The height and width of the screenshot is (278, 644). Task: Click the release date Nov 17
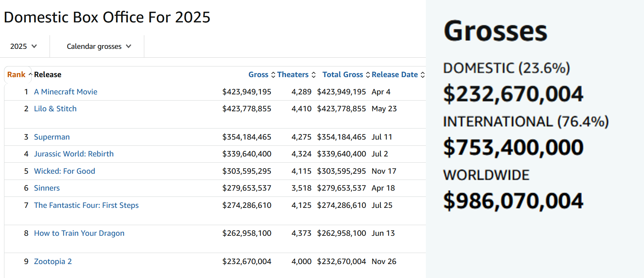click(x=384, y=171)
